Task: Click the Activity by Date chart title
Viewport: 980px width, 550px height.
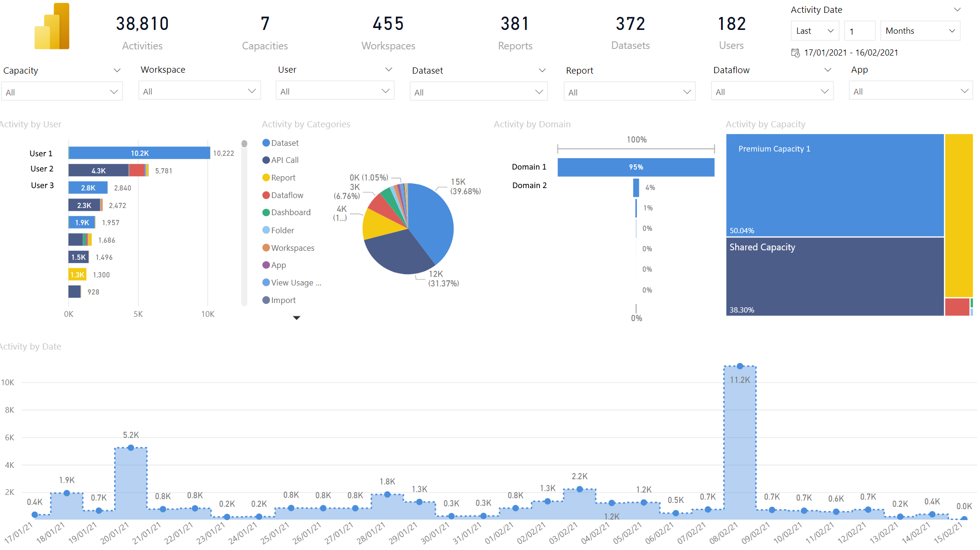Action: coord(30,346)
